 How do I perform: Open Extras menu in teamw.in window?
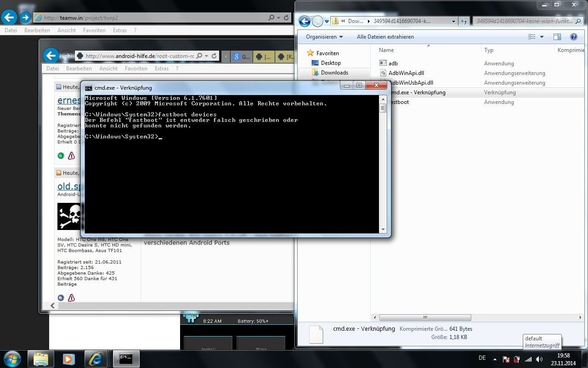click(x=120, y=30)
